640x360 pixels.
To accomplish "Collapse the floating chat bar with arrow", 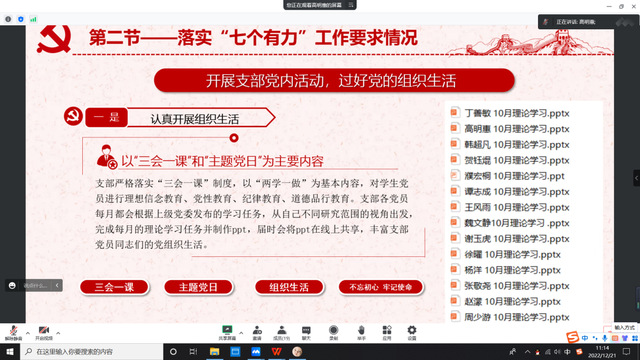I will 57,285.
